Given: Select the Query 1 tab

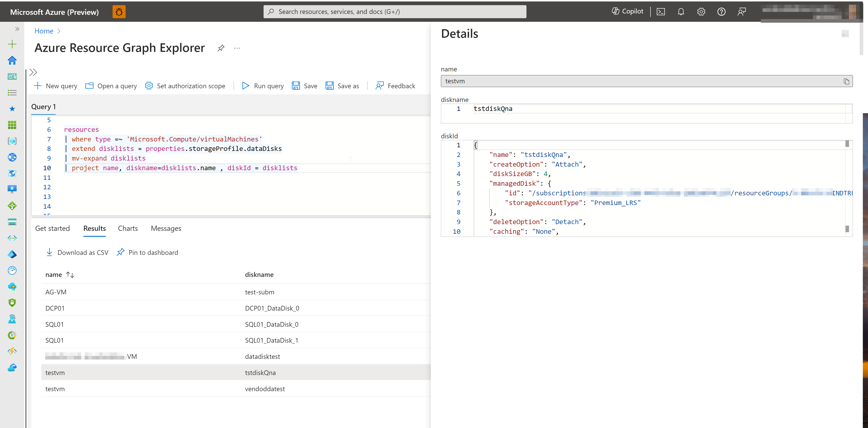Looking at the screenshot, I should point(43,107).
